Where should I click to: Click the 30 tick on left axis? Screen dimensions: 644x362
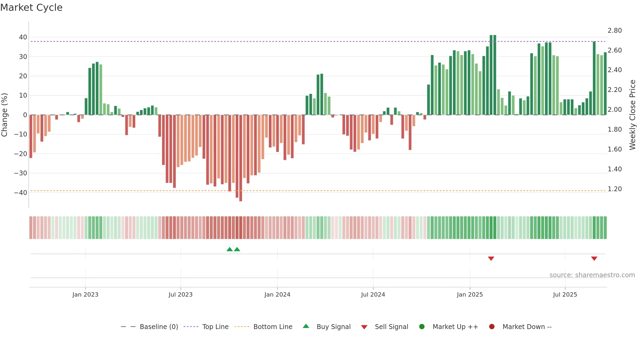[x=23, y=57]
